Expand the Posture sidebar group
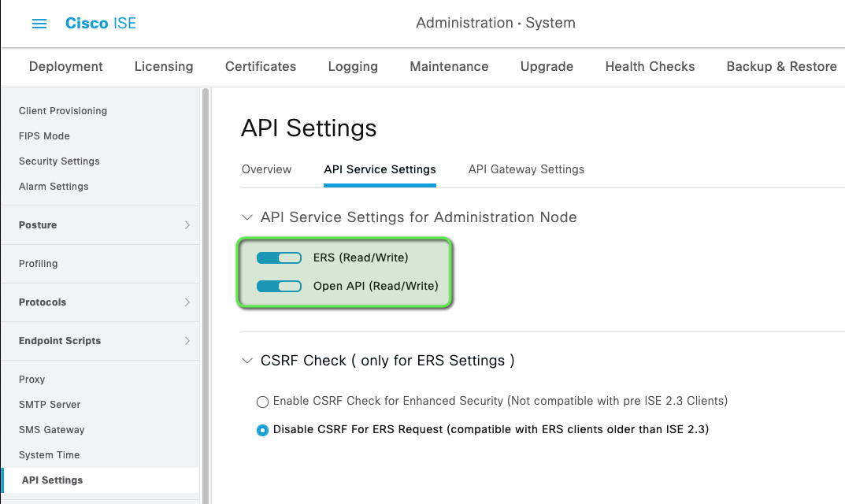Image resolution: width=845 pixels, height=504 pixels. click(x=101, y=224)
